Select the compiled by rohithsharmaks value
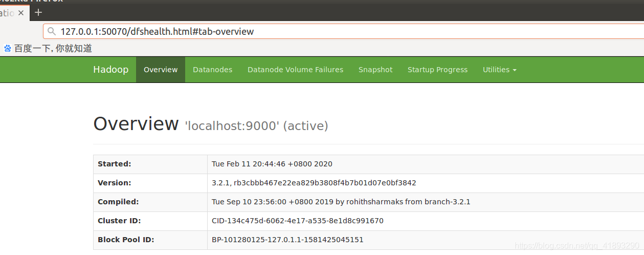The height and width of the screenshot is (255, 644). pyautogui.click(x=341, y=202)
